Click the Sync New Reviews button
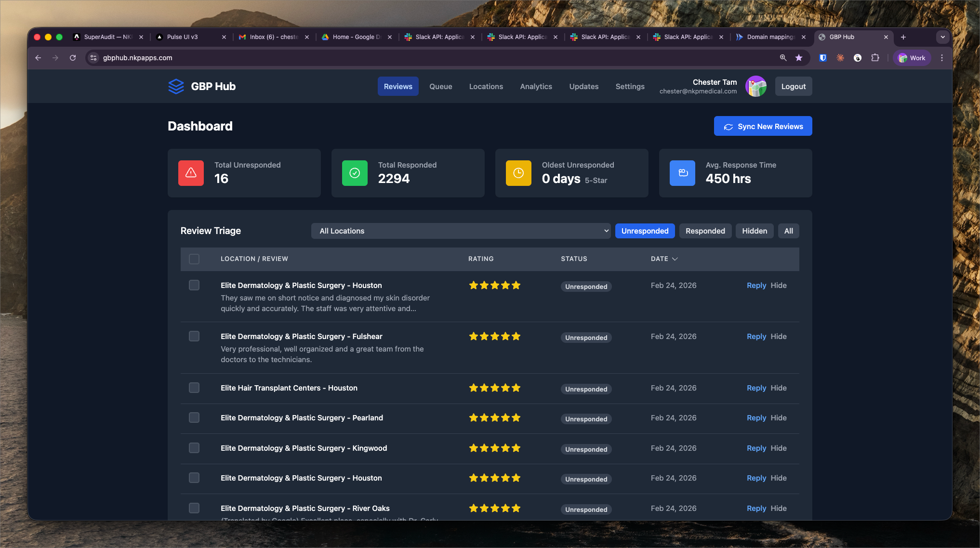 (x=763, y=126)
